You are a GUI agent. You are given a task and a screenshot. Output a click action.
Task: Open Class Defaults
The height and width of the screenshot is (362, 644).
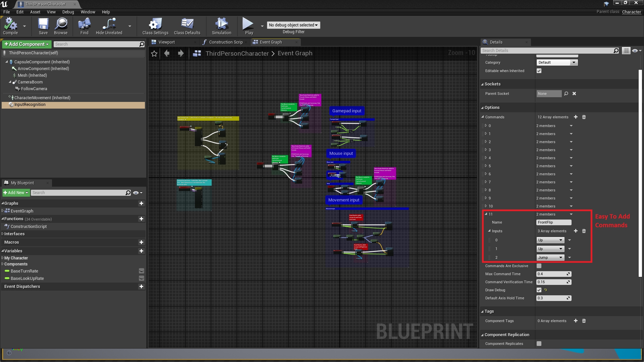coord(187,26)
